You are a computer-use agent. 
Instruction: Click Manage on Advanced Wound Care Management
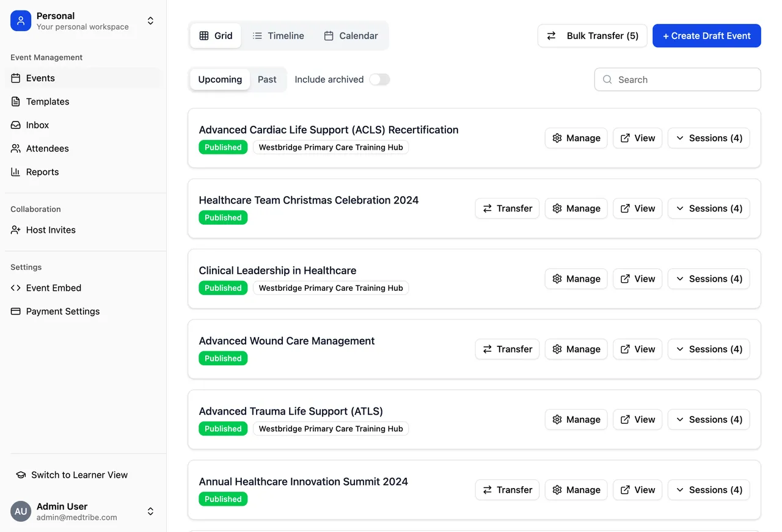tap(576, 349)
